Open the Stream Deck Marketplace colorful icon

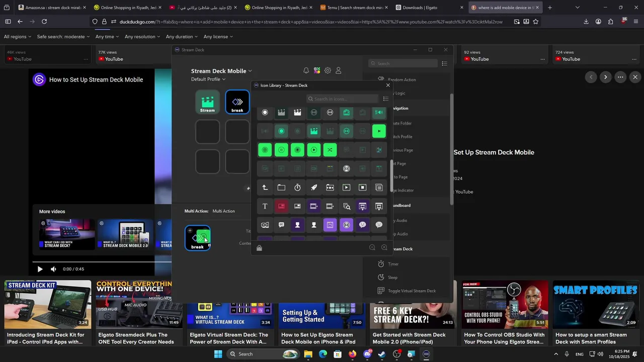[x=317, y=71]
